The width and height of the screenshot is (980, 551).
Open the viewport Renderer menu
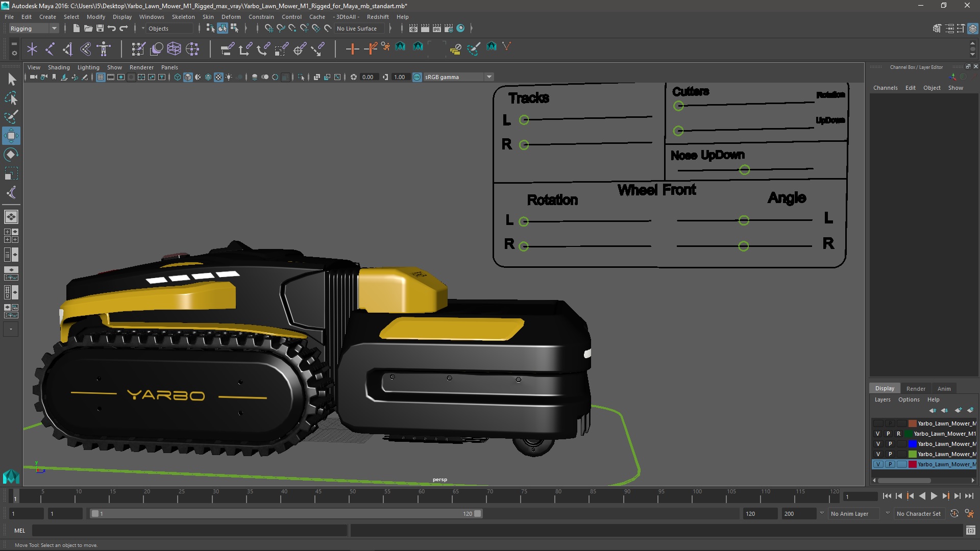[141, 67]
